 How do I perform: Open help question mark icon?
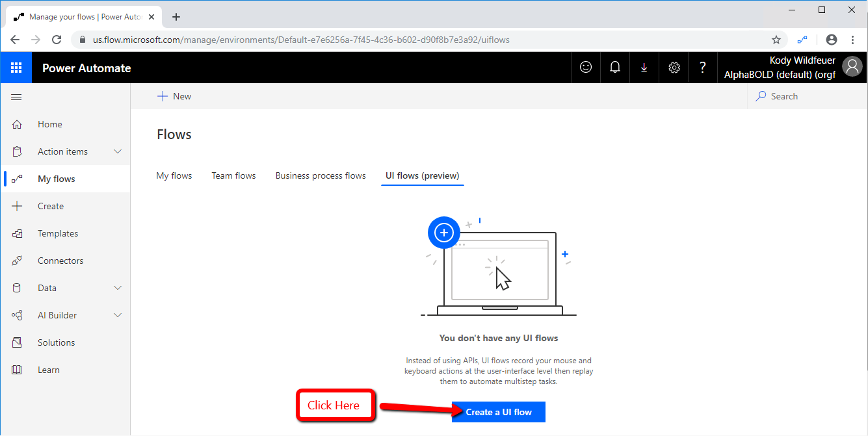tap(703, 67)
